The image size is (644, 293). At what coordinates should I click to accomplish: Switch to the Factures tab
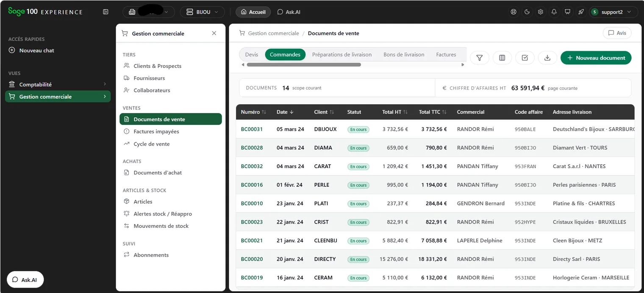(446, 55)
